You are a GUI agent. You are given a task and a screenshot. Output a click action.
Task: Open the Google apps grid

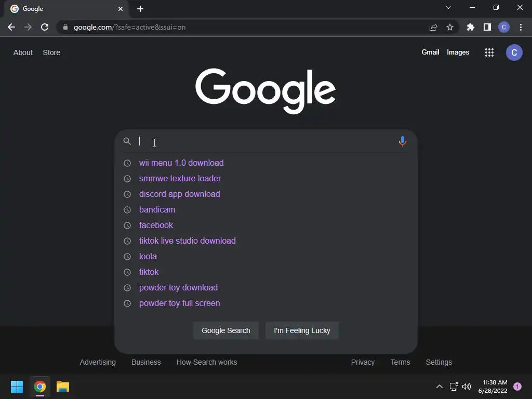(x=489, y=52)
